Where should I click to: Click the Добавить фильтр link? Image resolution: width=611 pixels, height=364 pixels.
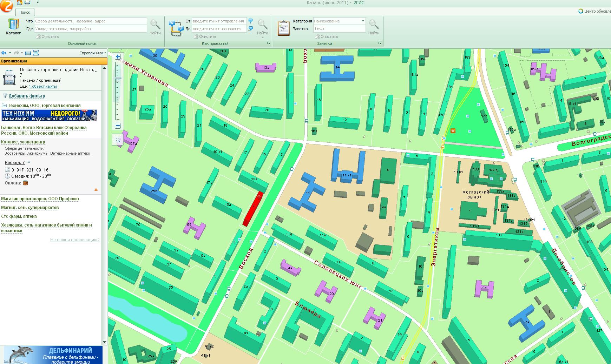pyautogui.click(x=27, y=96)
